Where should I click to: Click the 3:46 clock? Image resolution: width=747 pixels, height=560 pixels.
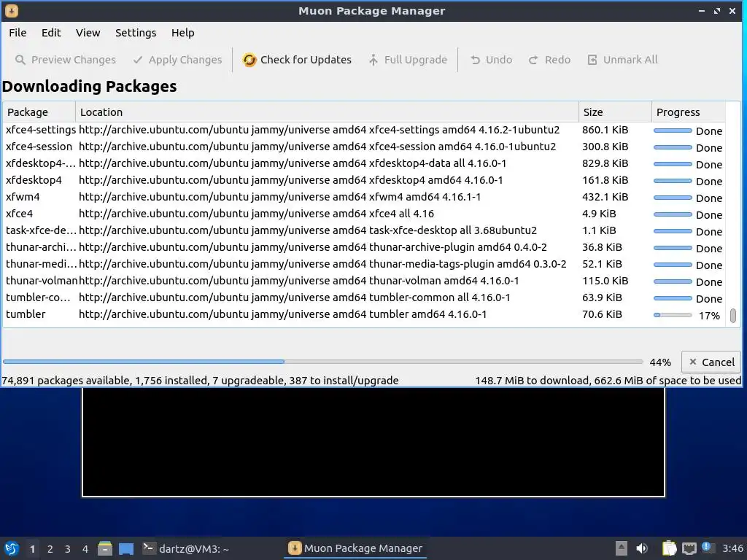click(732, 548)
